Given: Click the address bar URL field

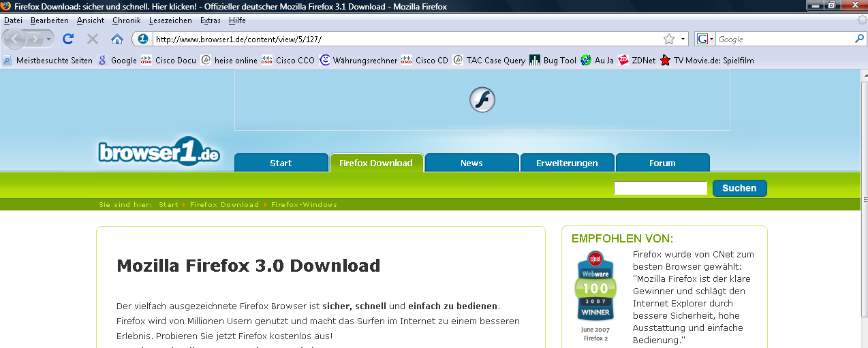Looking at the screenshot, I should point(407,39).
